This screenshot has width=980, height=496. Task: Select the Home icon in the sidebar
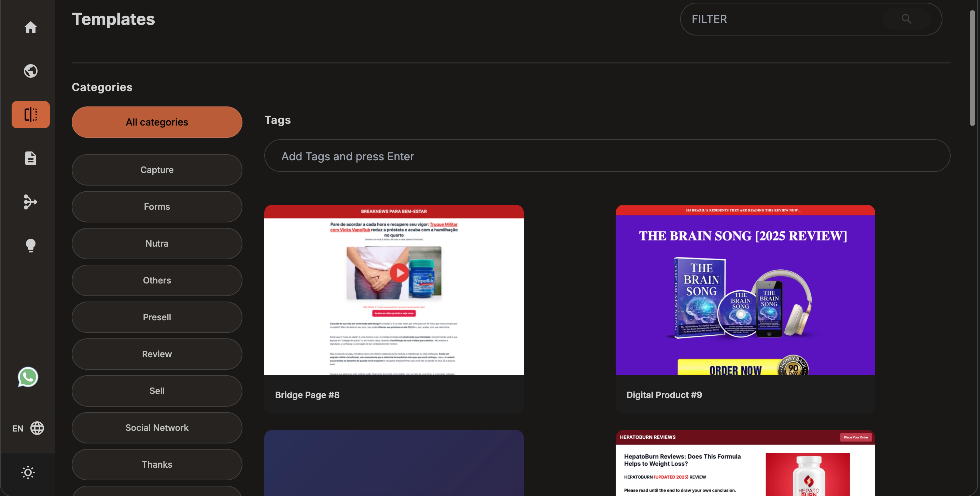[30, 27]
